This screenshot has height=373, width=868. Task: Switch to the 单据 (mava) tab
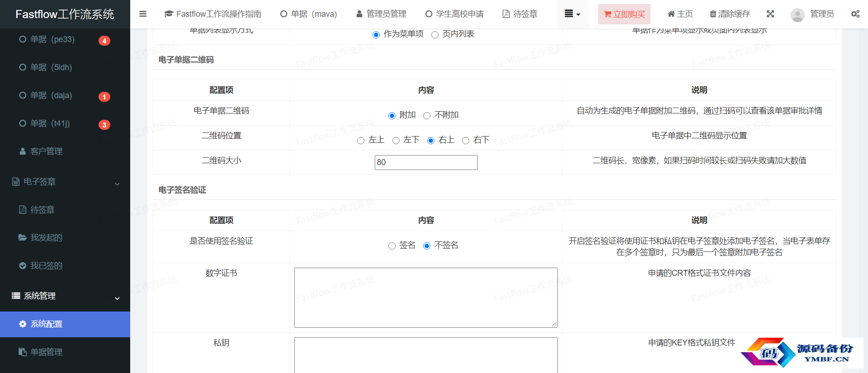309,14
